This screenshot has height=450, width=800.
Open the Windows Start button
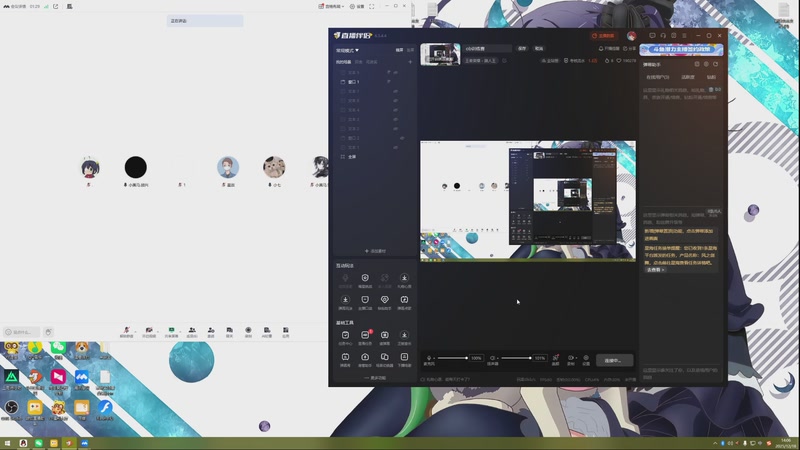click(7, 443)
